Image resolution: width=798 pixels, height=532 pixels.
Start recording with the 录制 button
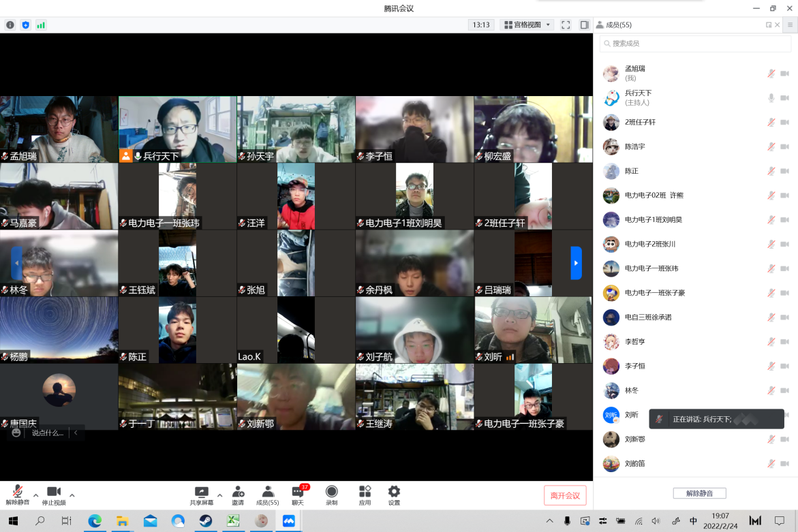(331, 495)
